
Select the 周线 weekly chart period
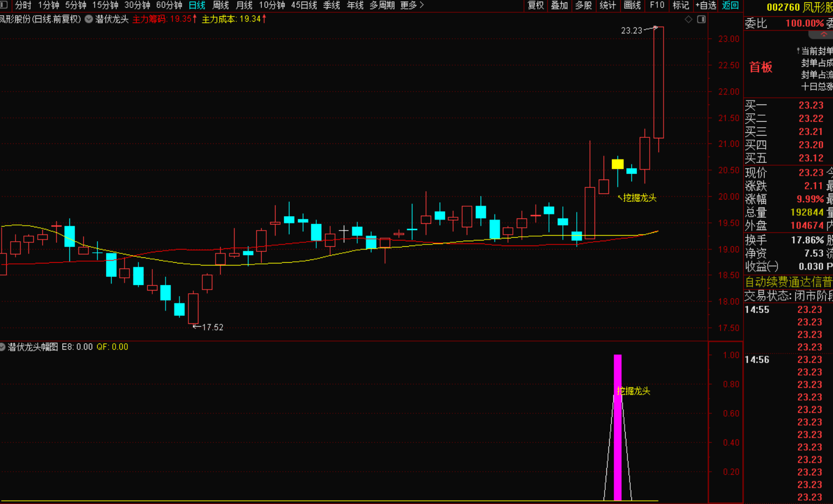click(x=221, y=5)
